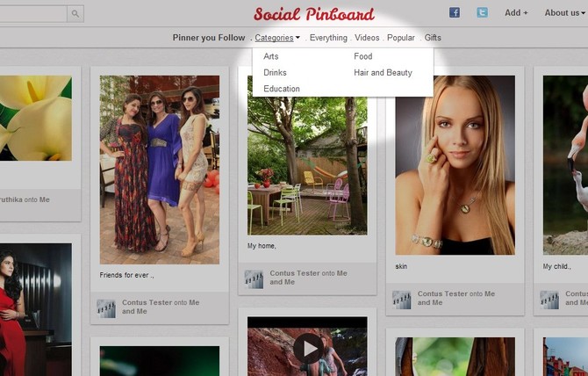Click Contus Tester avatar under skin pin

coord(402,300)
